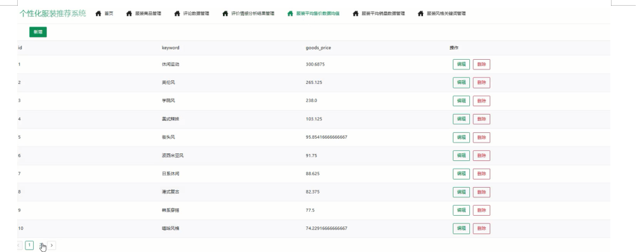Delete the row with price 103.125
The width and height of the screenshot is (644, 252).
481,120
